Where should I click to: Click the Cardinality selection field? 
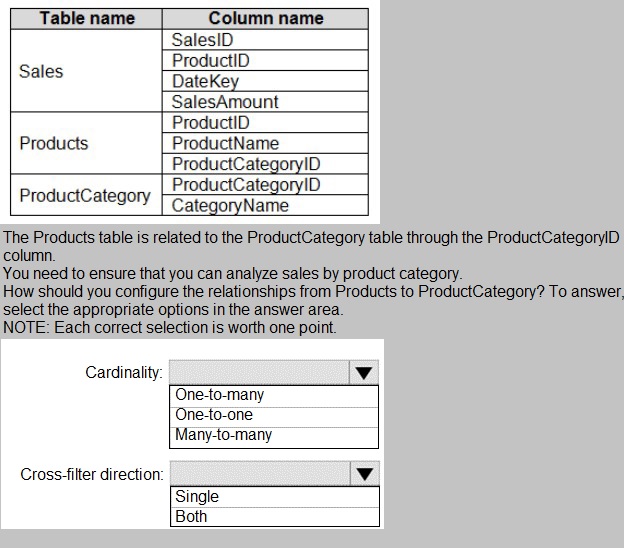(259, 372)
